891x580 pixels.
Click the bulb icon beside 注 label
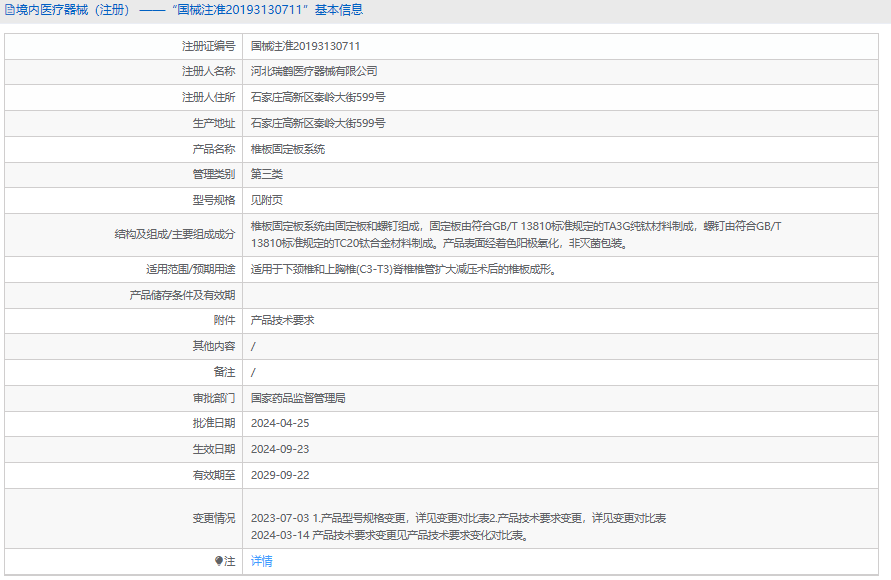click(x=219, y=561)
